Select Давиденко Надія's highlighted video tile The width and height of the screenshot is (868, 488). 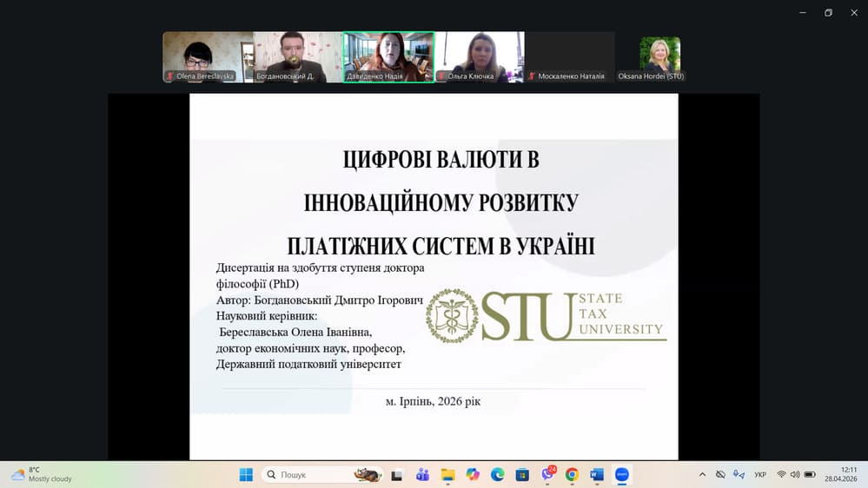(x=388, y=57)
